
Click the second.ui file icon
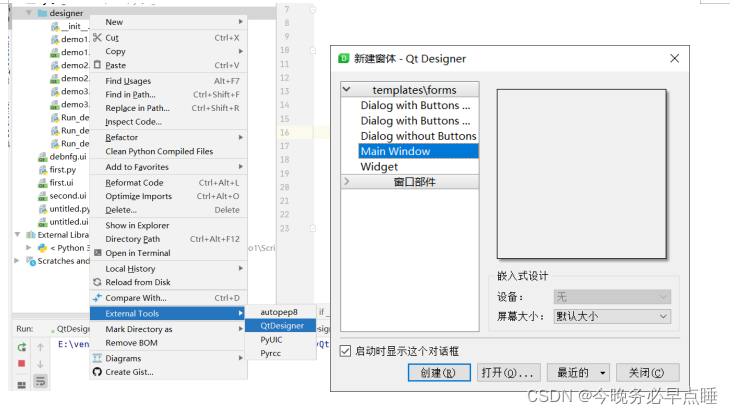(x=43, y=196)
